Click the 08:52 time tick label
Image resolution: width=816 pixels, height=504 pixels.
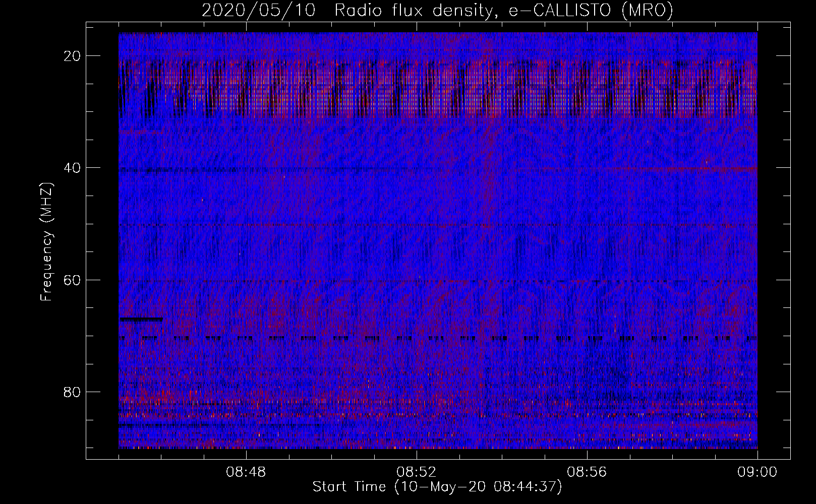click(416, 473)
